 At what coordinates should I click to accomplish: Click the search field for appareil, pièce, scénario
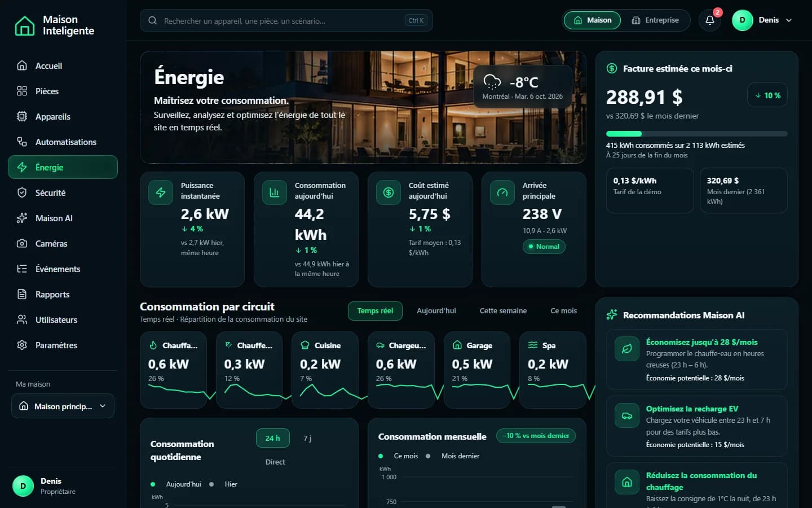pyautogui.click(x=286, y=20)
